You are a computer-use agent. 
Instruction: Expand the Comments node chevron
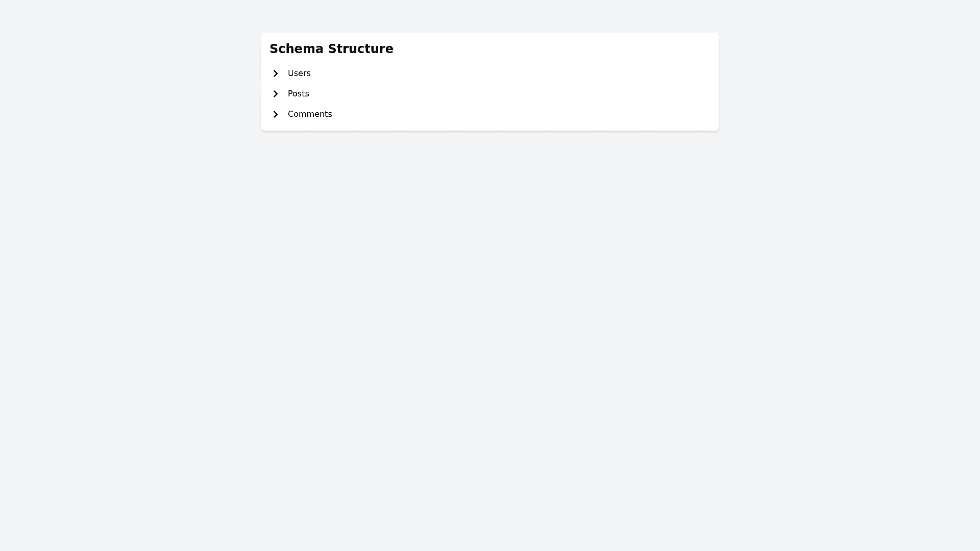point(275,114)
